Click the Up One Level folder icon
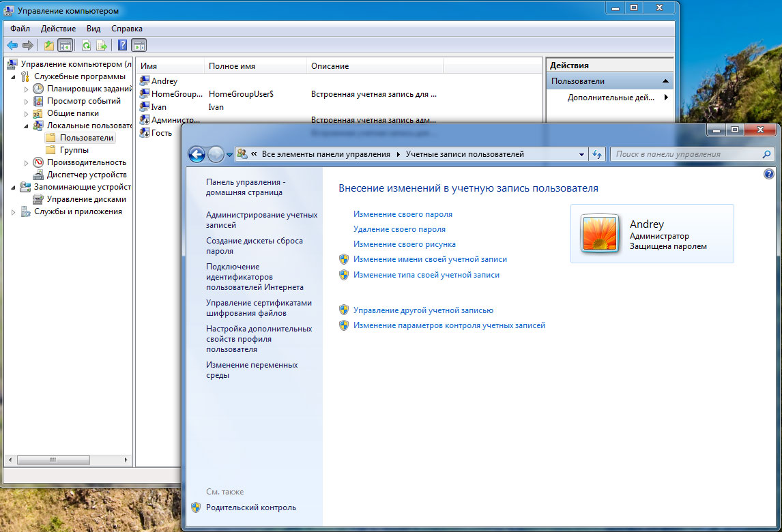Screen dimensions: 782x532 [48, 46]
